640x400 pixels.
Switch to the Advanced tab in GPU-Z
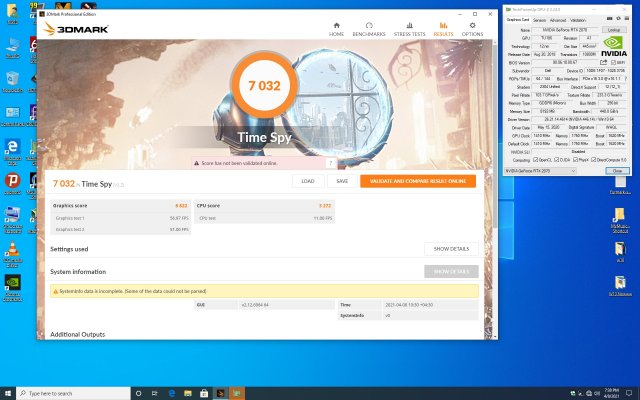click(558, 19)
